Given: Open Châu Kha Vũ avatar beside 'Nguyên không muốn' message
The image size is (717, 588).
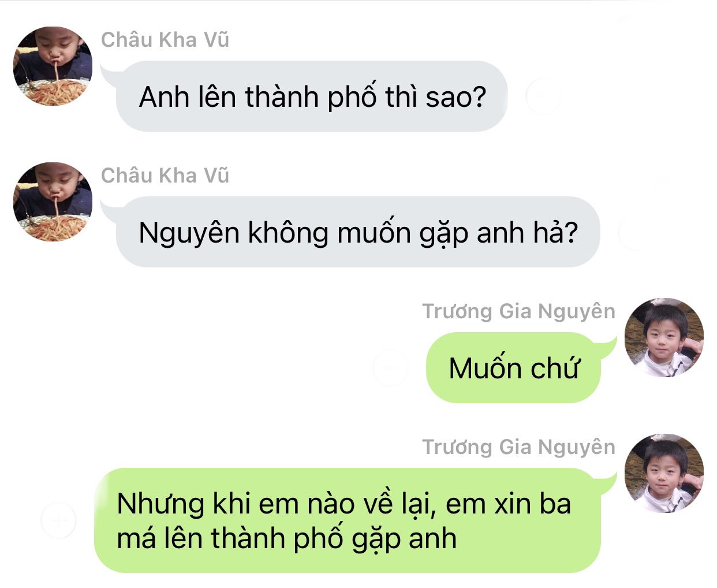Looking at the screenshot, I should coord(53,202).
